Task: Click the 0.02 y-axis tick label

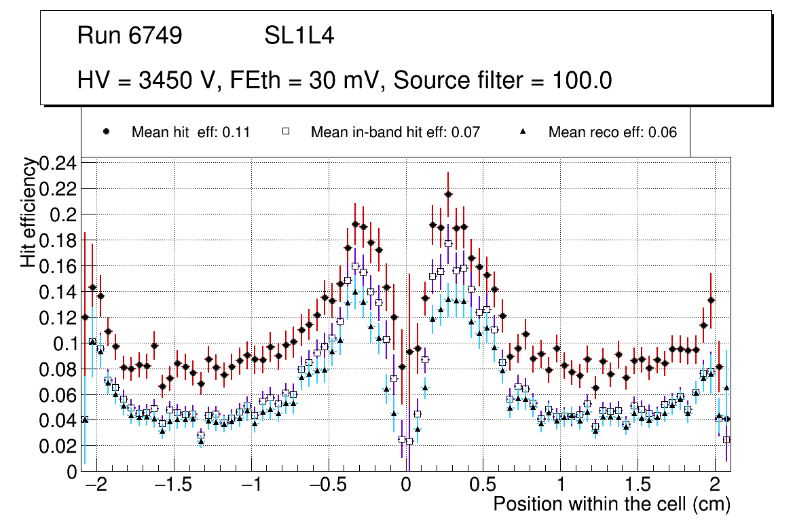Action: [59, 446]
